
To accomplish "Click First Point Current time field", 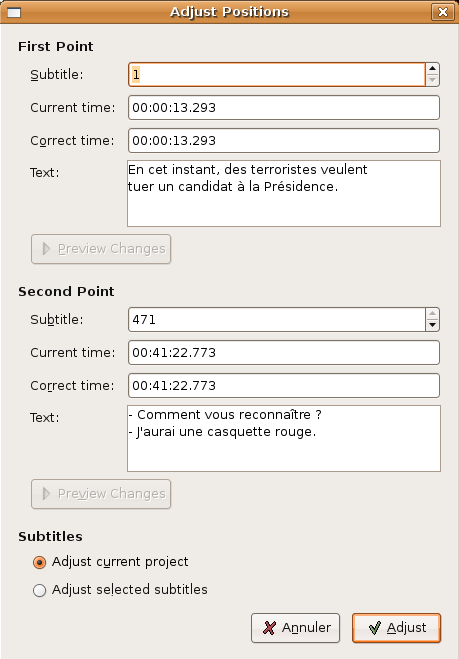I will tap(284, 108).
